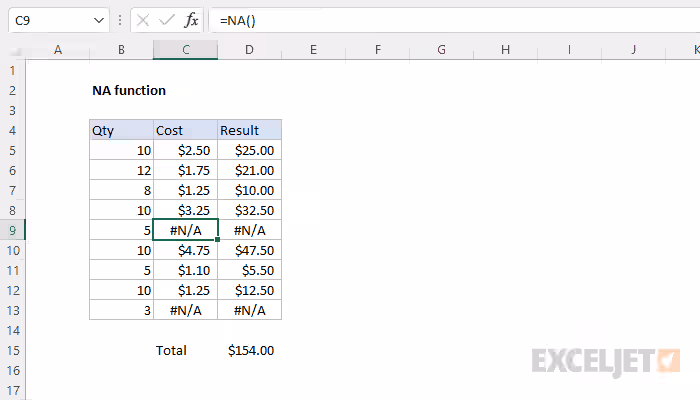Select column A header

coord(58,50)
